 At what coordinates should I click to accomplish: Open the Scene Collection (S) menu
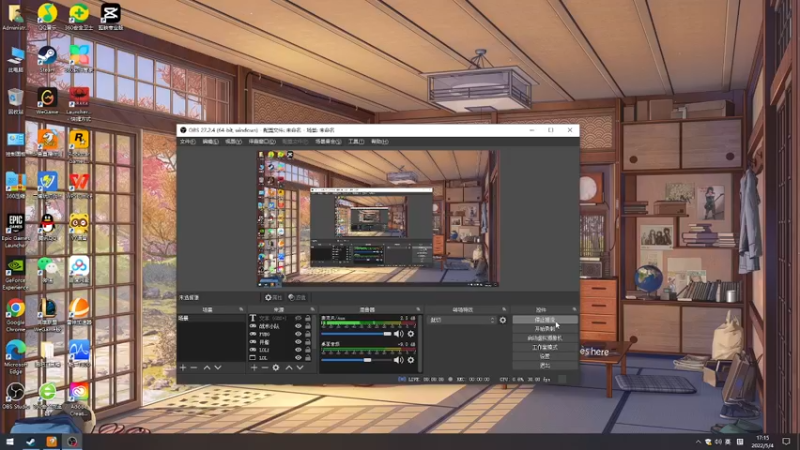(x=328, y=142)
